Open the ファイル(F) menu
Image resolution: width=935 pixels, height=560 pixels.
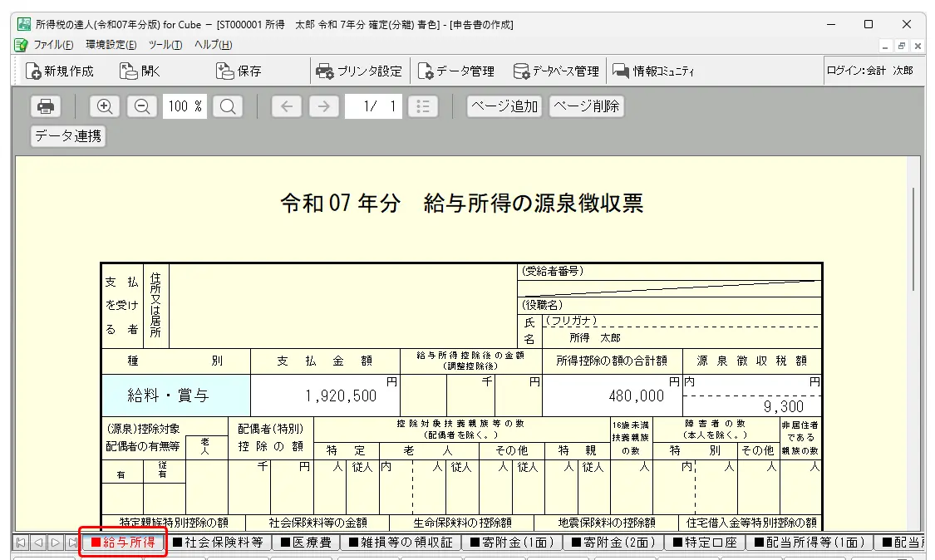coord(52,45)
